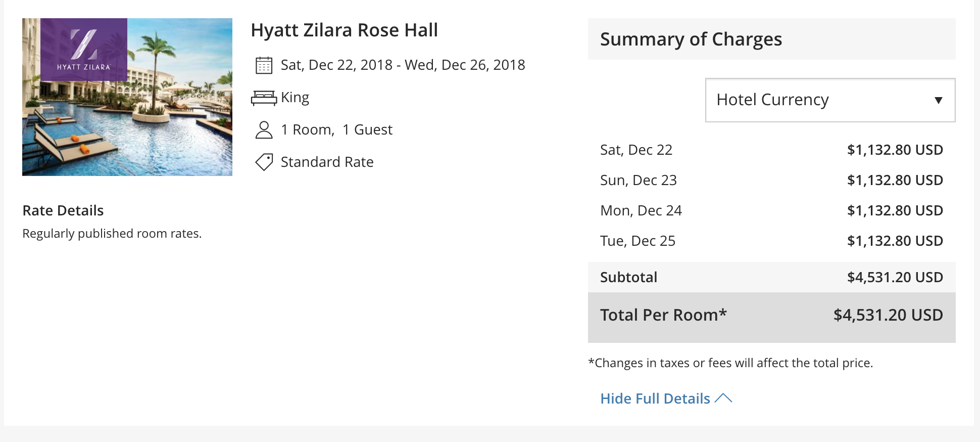Click the Total Per Room amount
The width and height of the screenshot is (980, 442).
[888, 315]
